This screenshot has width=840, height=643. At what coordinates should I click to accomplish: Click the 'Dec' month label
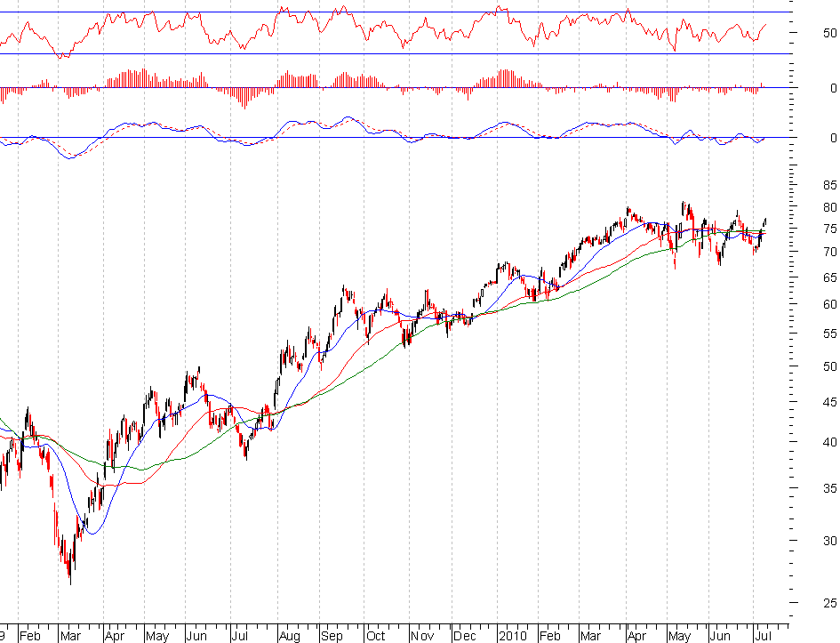coord(465,636)
